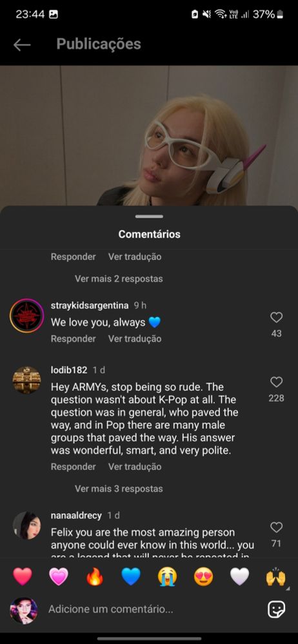Tap the back arrow beside Publicações
Image resolution: width=298 pixels, height=644 pixels.
pos(22,45)
